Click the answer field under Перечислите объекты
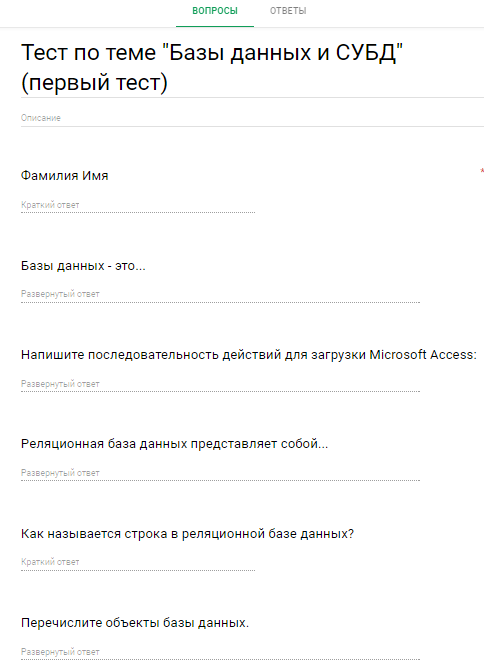The image size is (484, 669). click(x=220, y=652)
